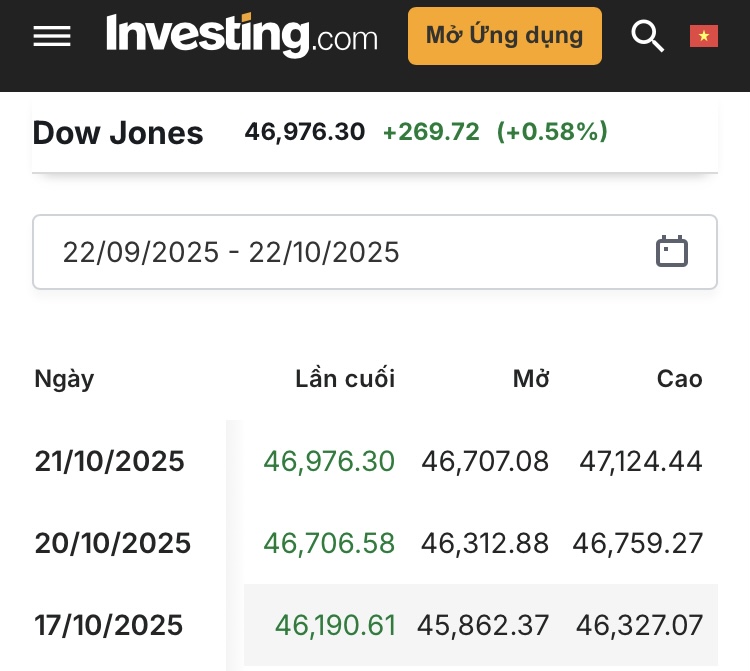The height and width of the screenshot is (671, 750).
Task: Click the high value 47,124.44
Action: pos(641,461)
